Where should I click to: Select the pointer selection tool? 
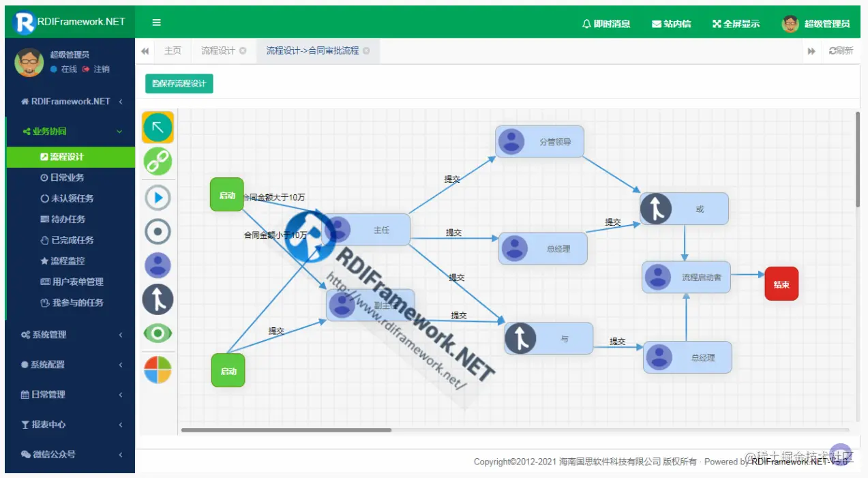158,128
